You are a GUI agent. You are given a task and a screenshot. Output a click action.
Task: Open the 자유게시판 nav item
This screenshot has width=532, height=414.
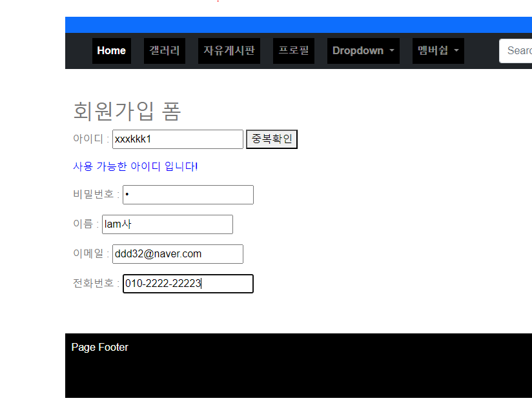(x=229, y=51)
